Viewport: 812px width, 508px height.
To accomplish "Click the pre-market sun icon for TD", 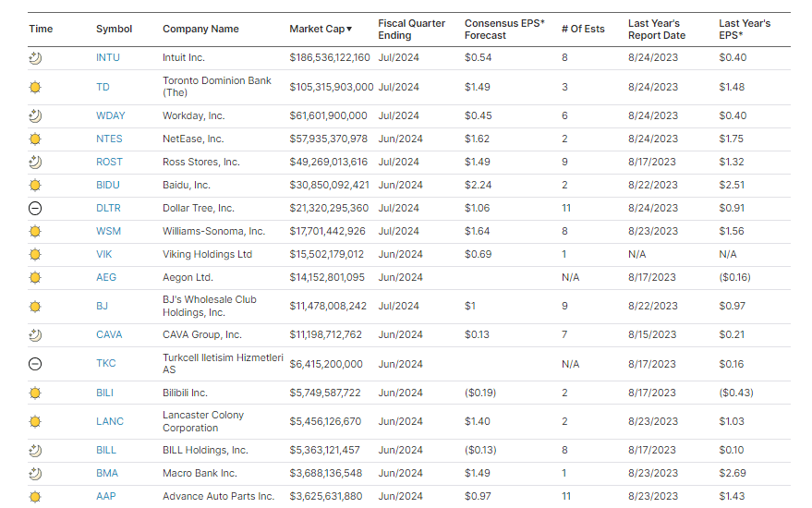I will [35, 87].
